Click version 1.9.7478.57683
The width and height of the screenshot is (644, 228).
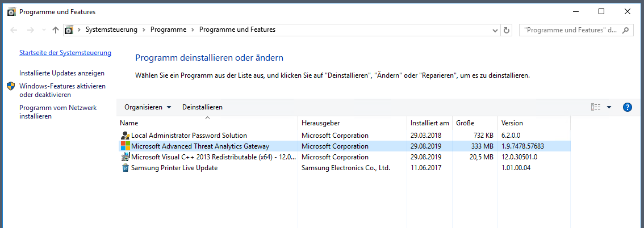click(523, 146)
